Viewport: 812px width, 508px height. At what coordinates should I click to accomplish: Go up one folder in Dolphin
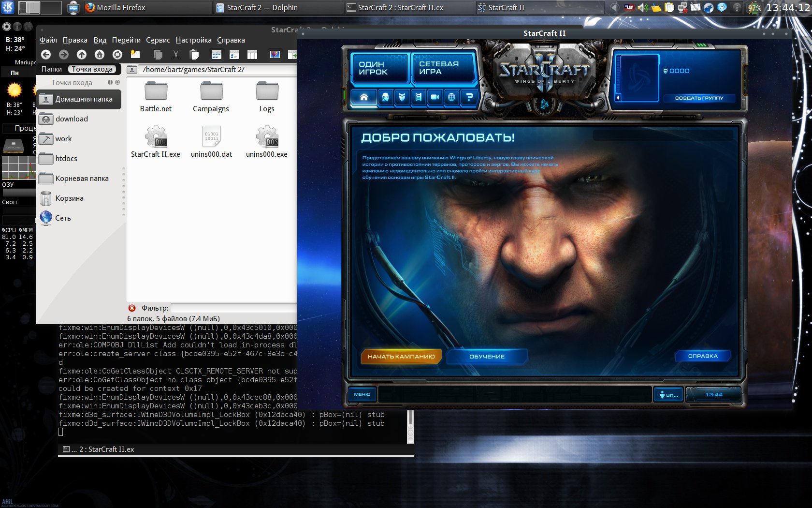coord(82,55)
